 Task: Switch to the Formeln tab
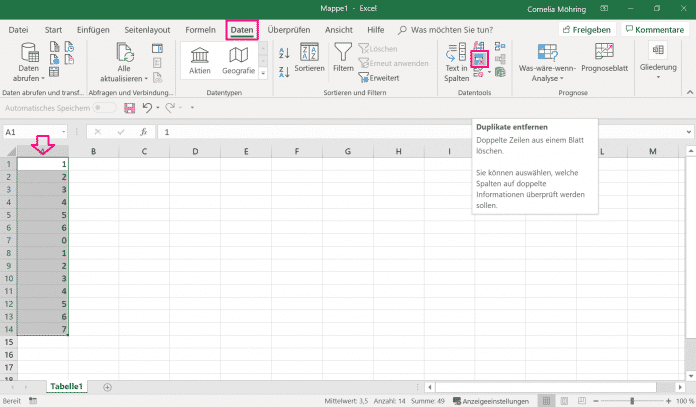200,31
